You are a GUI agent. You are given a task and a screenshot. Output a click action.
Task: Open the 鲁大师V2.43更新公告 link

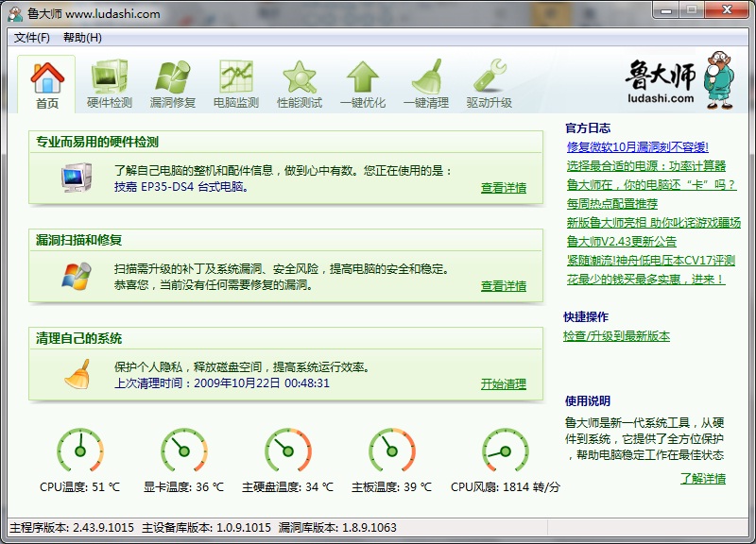coord(622,241)
